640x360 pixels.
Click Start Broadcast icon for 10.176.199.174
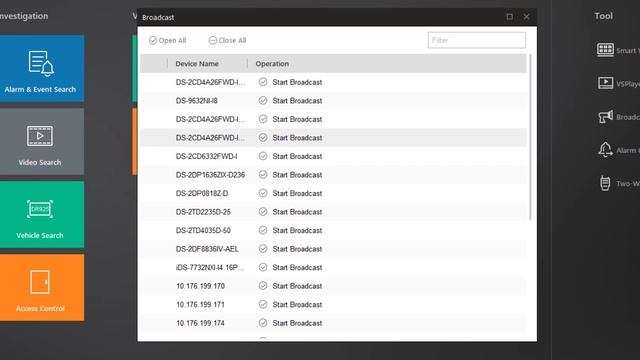pos(263,323)
